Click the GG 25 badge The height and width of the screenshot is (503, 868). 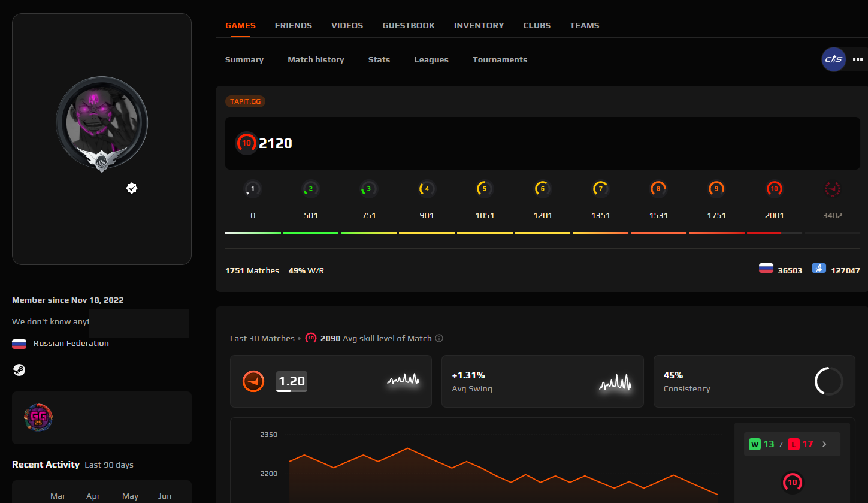[x=38, y=418]
